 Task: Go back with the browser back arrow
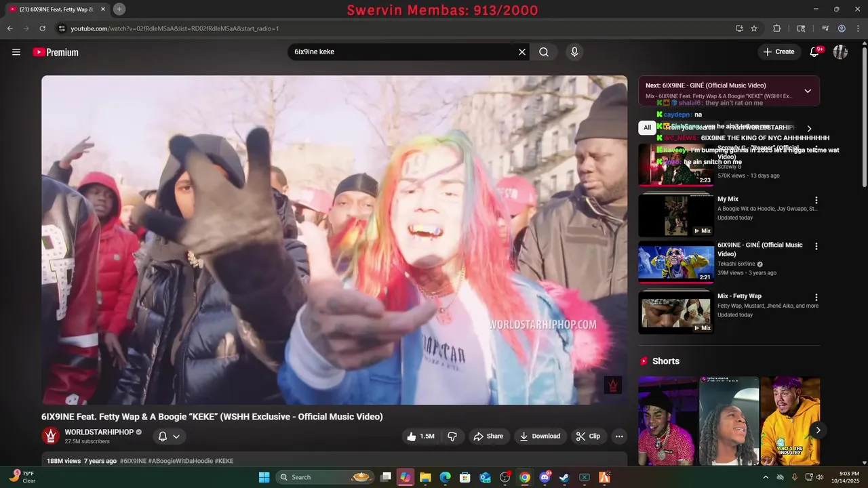click(x=9, y=28)
